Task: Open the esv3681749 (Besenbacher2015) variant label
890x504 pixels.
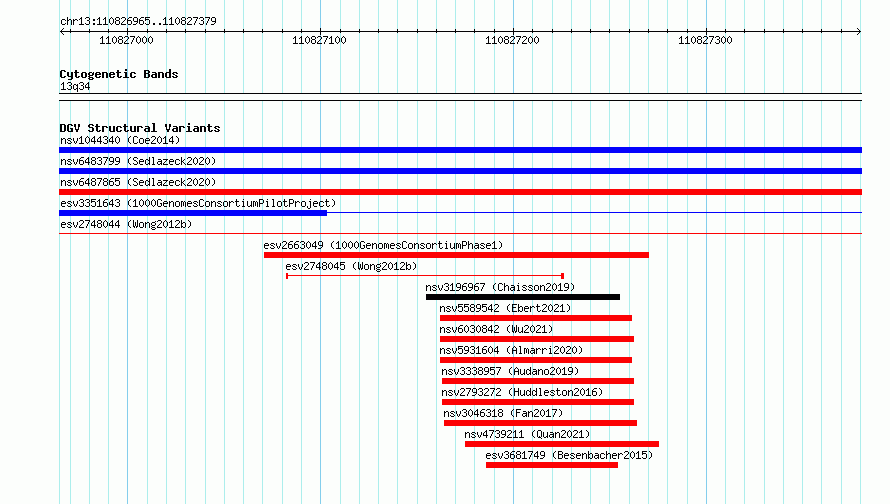Action: [569, 455]
